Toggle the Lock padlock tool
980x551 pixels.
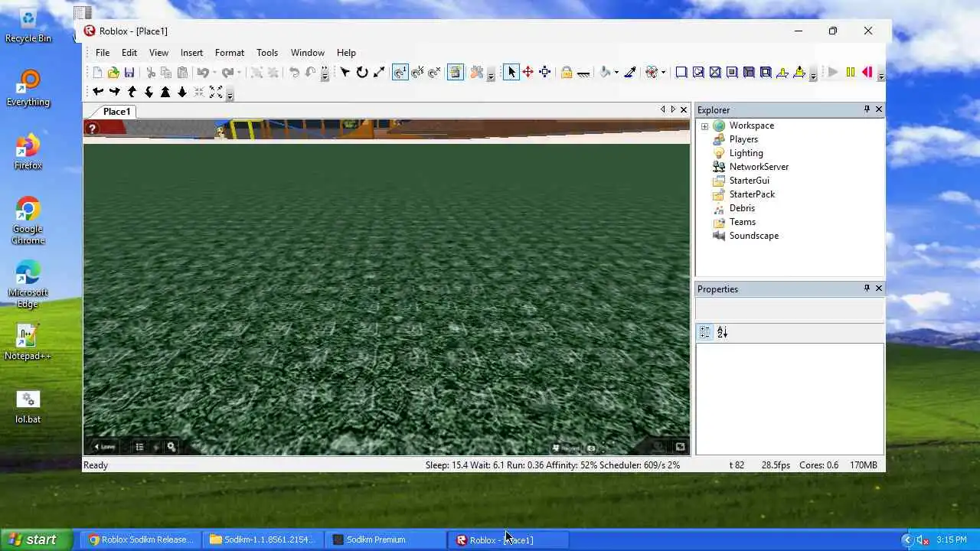click(x=567, y=72)
